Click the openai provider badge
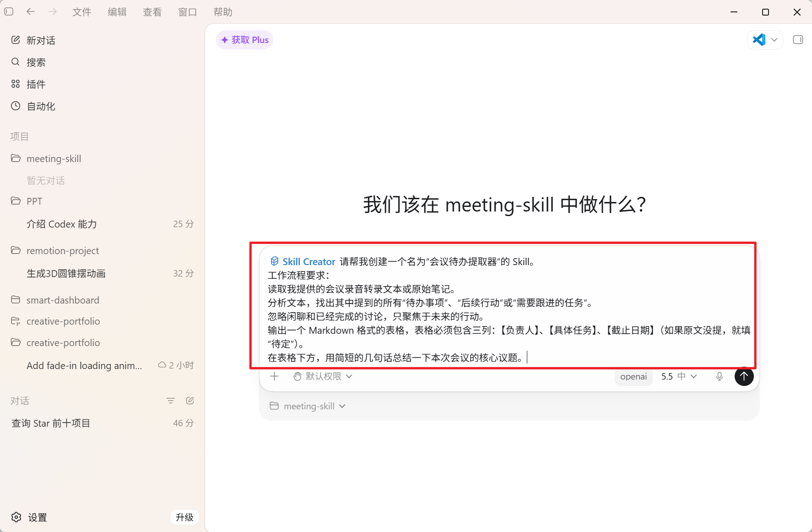Viewport: 812px width, 532px height. [633, 376]
